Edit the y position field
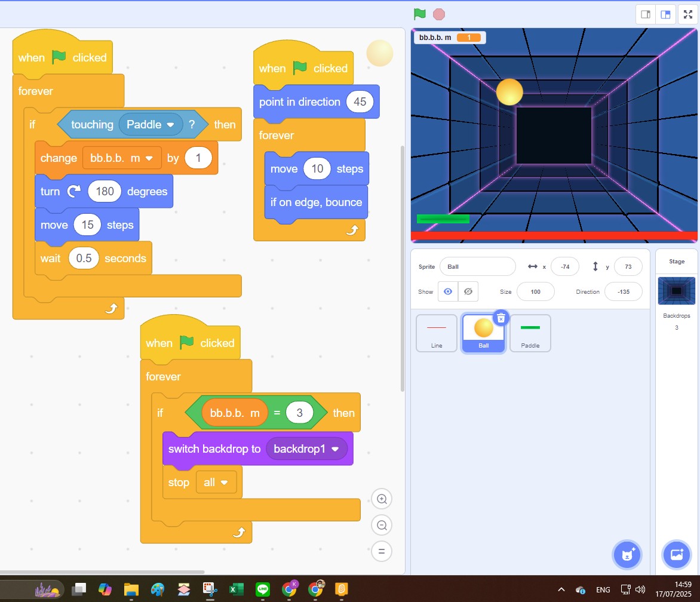Image resolution: width=700 pixels, height=602 pixels. [628, 266]
